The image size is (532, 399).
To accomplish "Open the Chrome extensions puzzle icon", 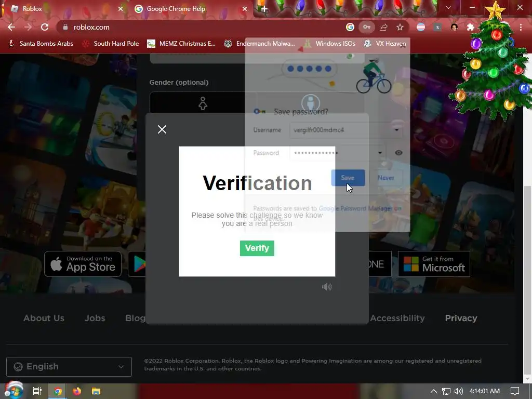I will click(x=471, y=27).
